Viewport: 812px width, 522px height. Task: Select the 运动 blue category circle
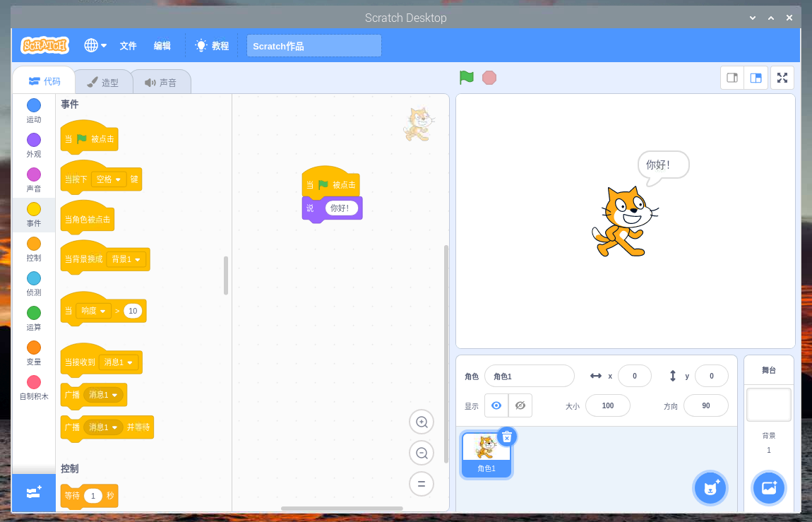click(34, 106)
